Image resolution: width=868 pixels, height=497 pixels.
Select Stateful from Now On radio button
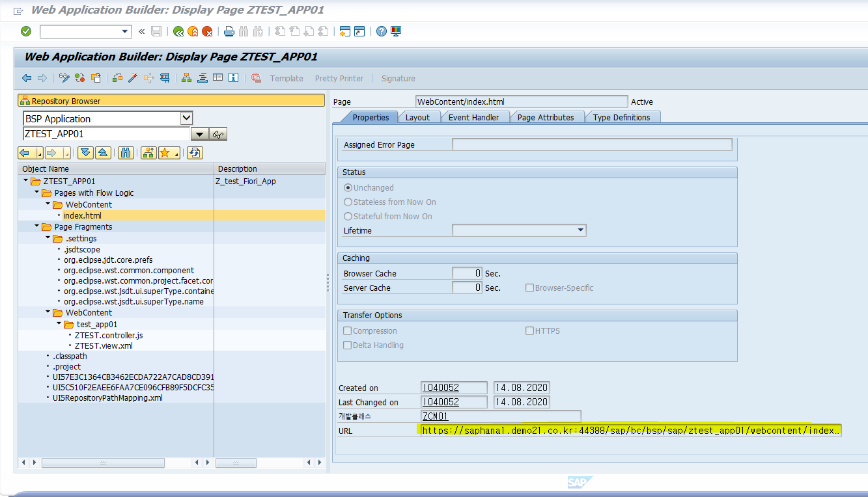click(348, 217)
